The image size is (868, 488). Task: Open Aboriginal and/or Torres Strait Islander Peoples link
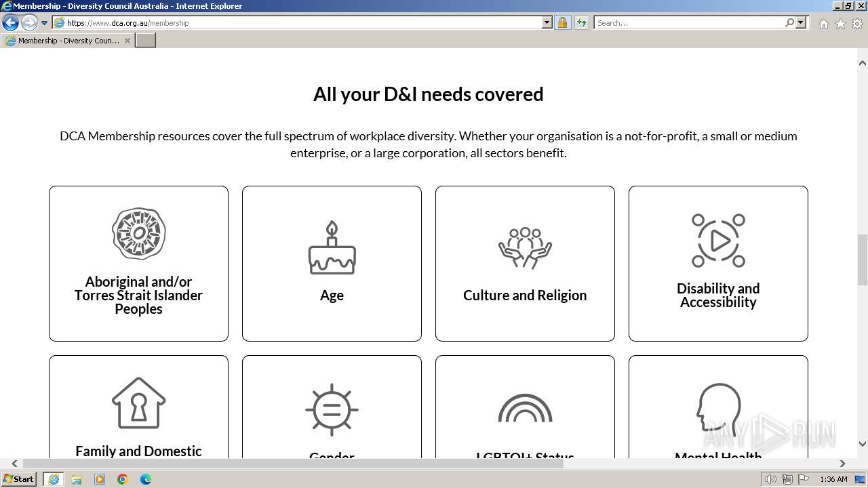(138, 296)
